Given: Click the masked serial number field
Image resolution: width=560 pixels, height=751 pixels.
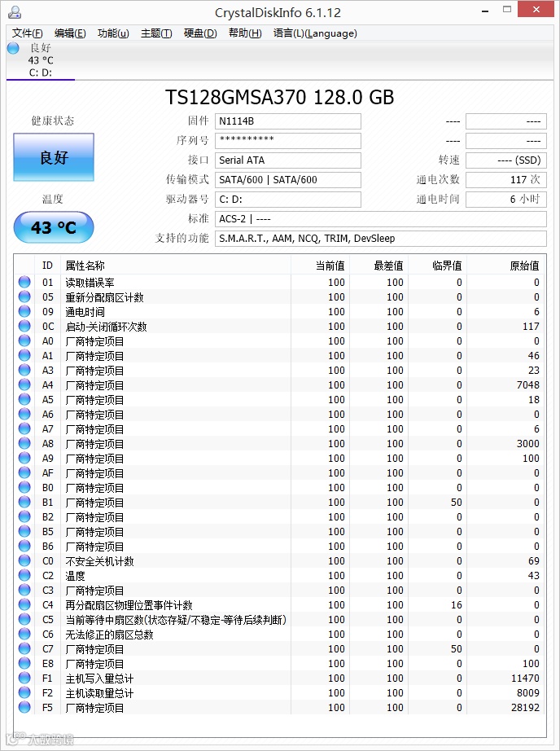Looking at the screenshot, I should pos(287,141).
